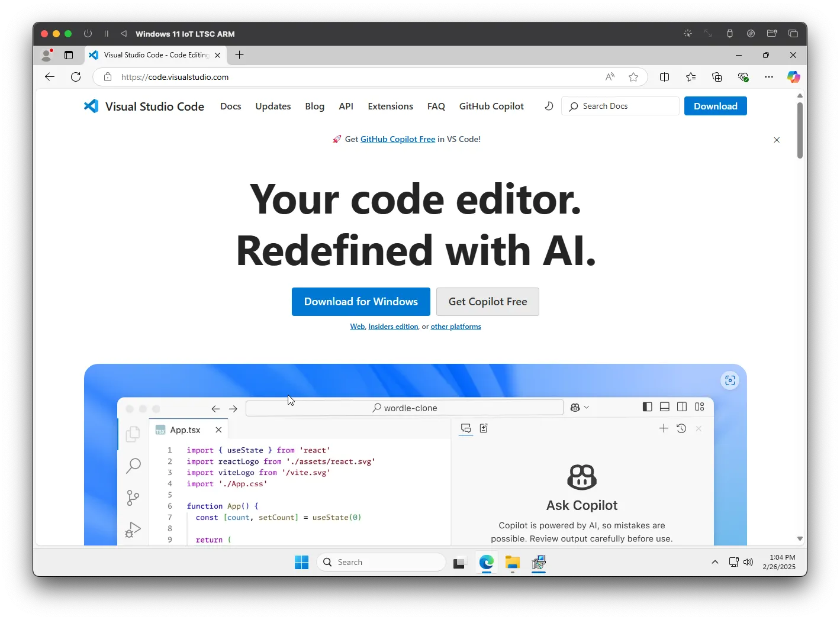Add this page to favorites star

(x=633, y=77)
